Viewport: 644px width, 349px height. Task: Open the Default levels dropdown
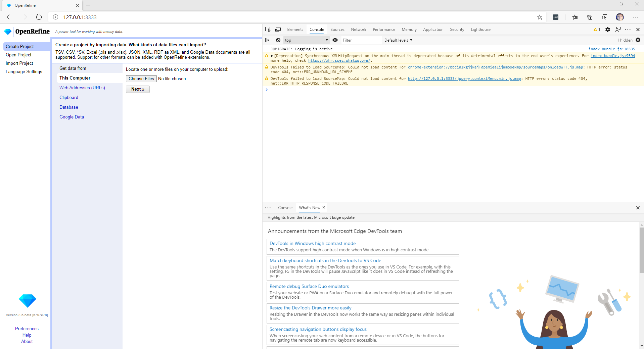(398, 40)
